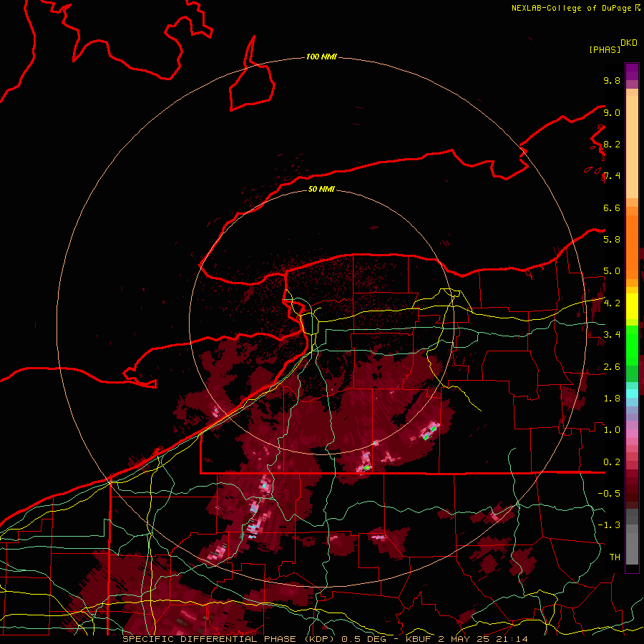Click the 4.2 scale value
Viewport: 644px width, 644px height.
[612, 303]
